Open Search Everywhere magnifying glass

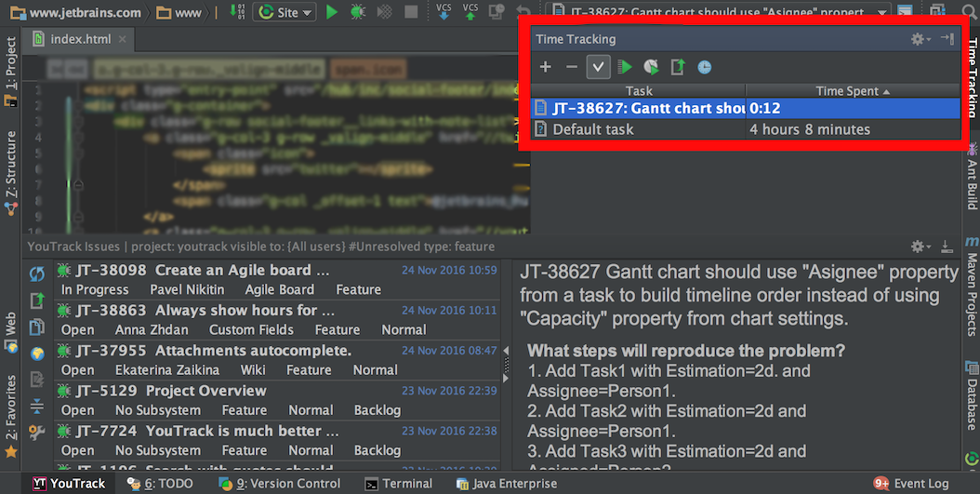coord(971,11)
